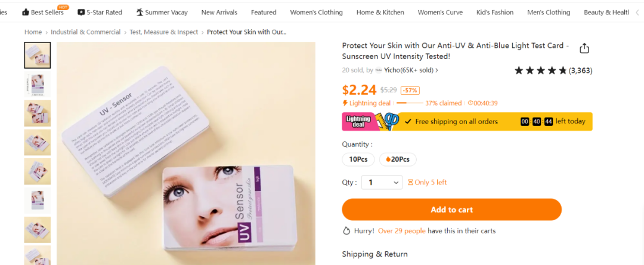Select the 20Pcs quantity option

pos(398,159)
